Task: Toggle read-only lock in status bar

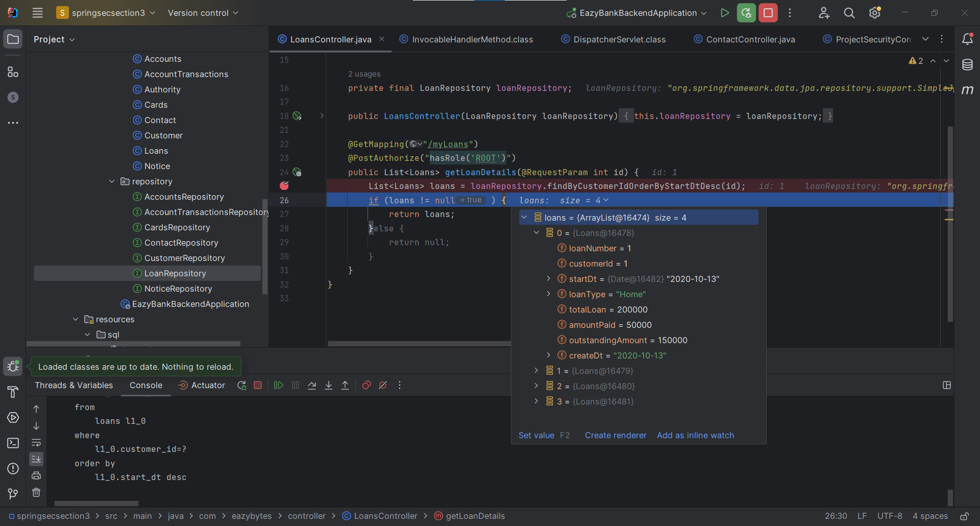Action: click(x=964, y=516)
